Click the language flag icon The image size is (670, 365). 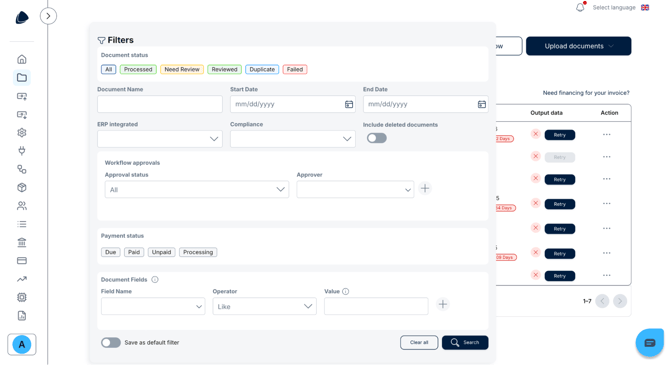645,7
